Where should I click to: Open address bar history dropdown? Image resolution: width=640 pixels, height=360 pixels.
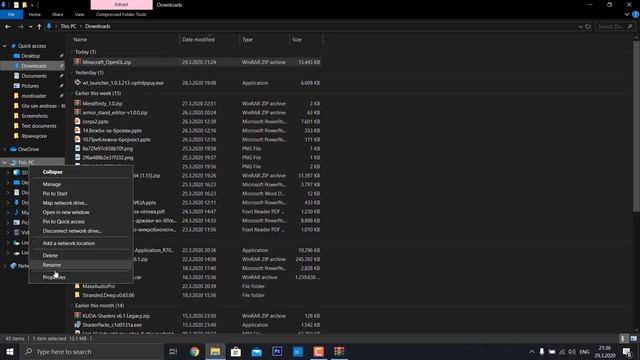tap(580, 27)
